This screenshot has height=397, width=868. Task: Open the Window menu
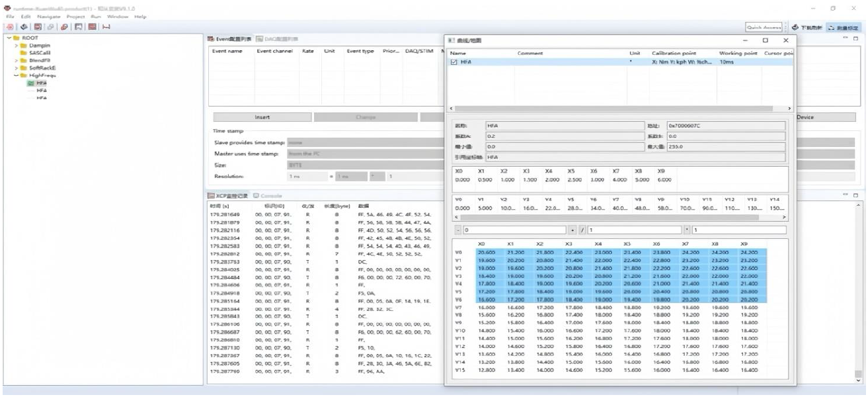pos(118,16)
